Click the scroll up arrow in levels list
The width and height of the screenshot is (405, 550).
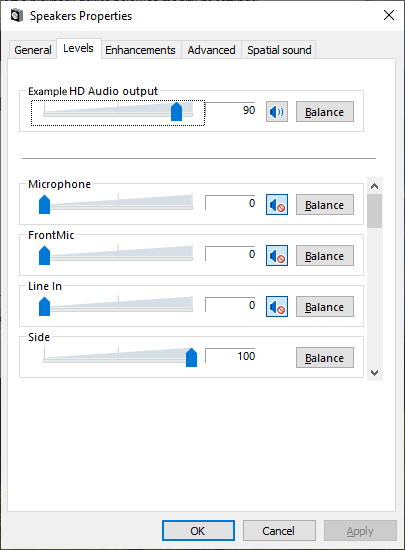pos(374,186)
